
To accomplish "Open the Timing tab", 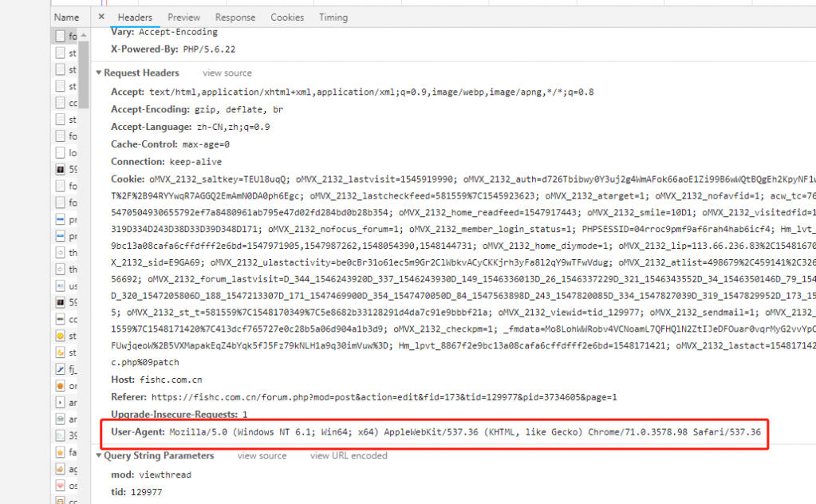I will 333,18.
